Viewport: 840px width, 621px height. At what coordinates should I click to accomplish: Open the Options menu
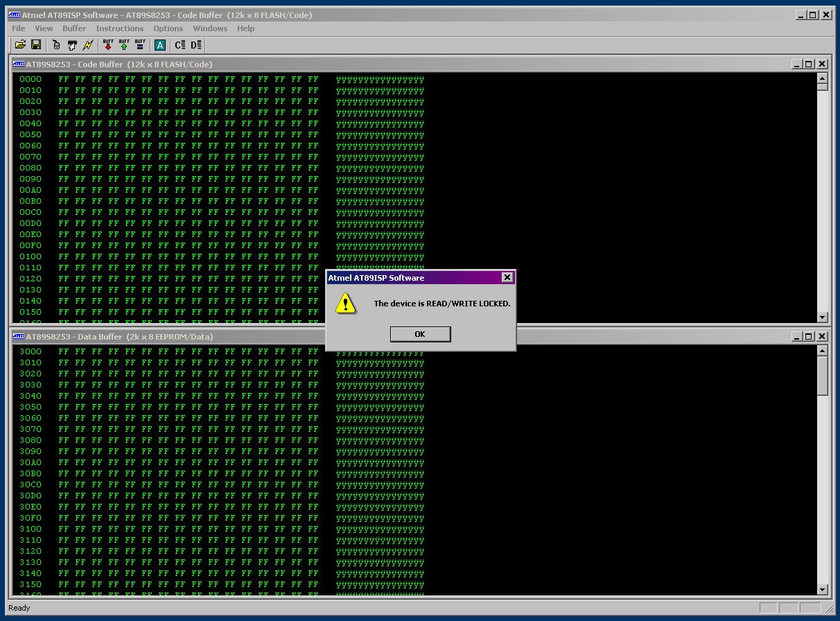coord(168,28)
